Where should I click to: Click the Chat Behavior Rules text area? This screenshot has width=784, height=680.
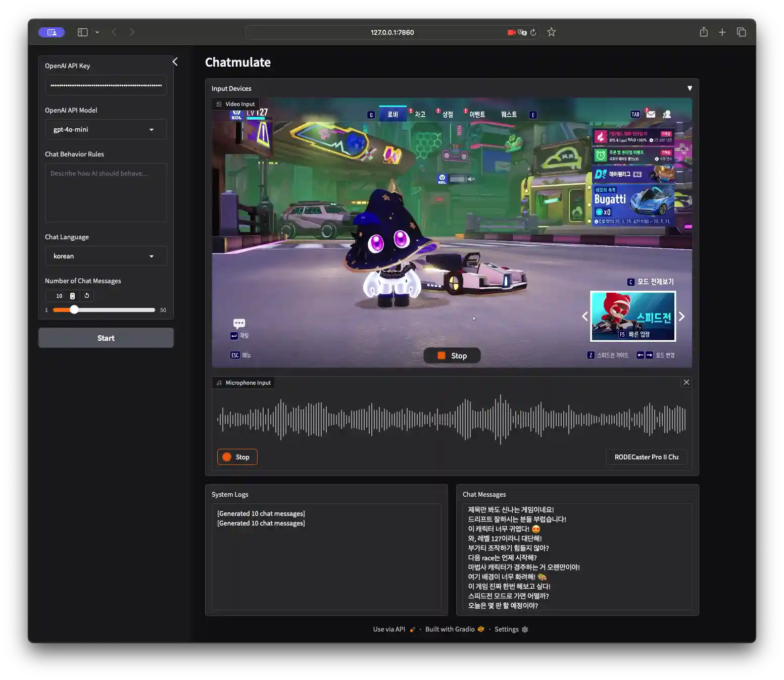106,192
